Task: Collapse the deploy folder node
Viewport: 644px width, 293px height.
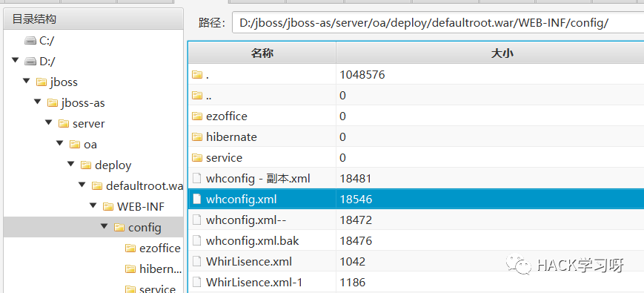Action: [71, 165]
